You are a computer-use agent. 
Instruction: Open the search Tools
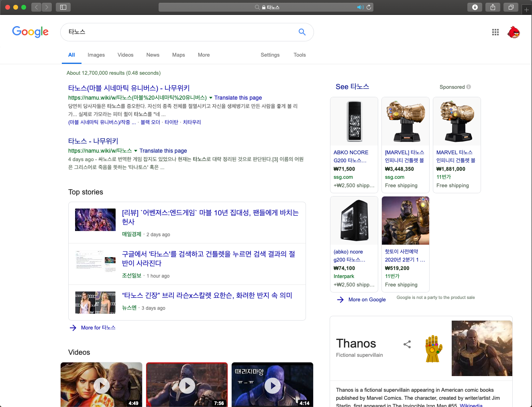pos(300,55)
